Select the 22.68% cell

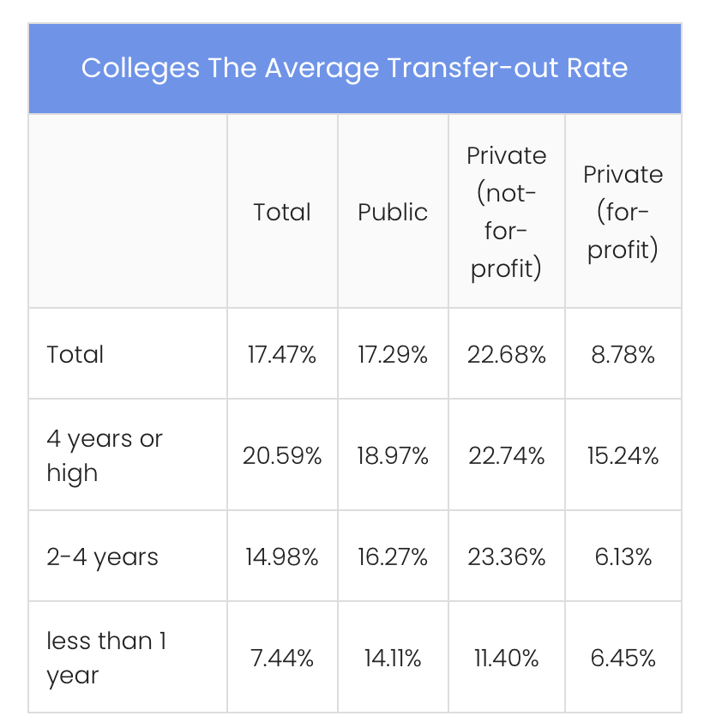[x=506, y=354]
